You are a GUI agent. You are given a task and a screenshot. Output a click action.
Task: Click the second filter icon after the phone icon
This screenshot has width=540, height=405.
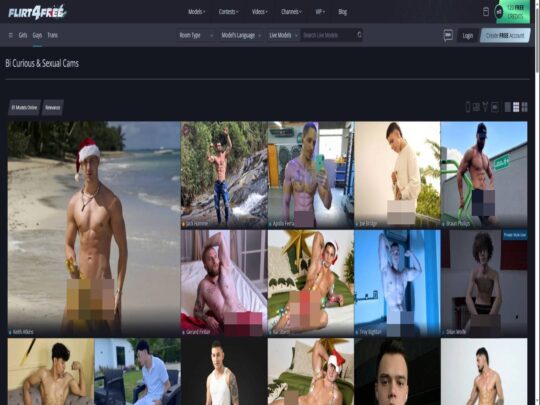(476, 107)
